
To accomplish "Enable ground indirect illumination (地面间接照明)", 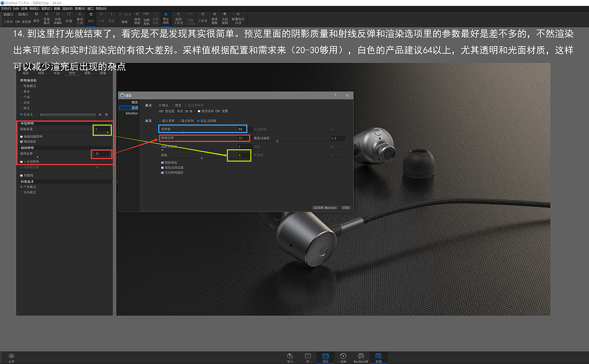I will 21,136.
